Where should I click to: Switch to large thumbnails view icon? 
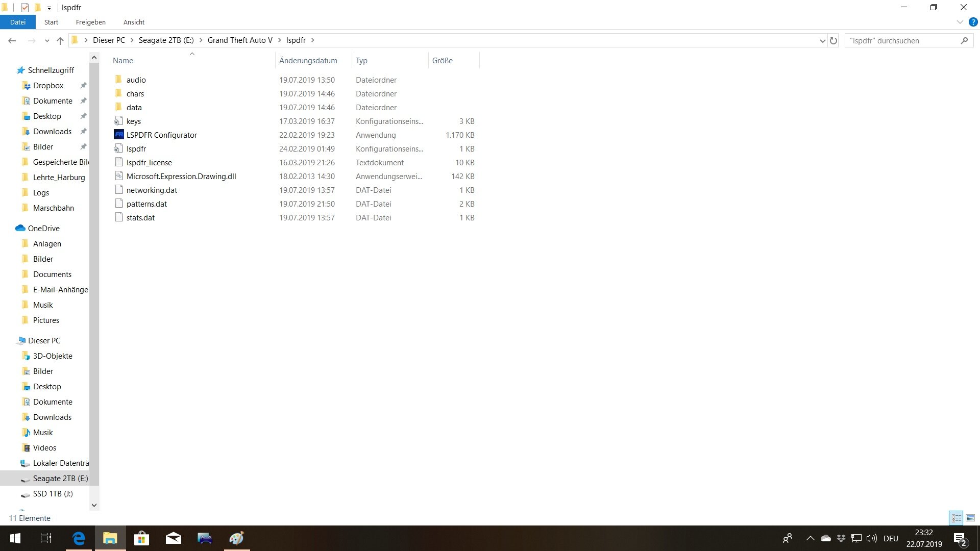click(970, 518)
